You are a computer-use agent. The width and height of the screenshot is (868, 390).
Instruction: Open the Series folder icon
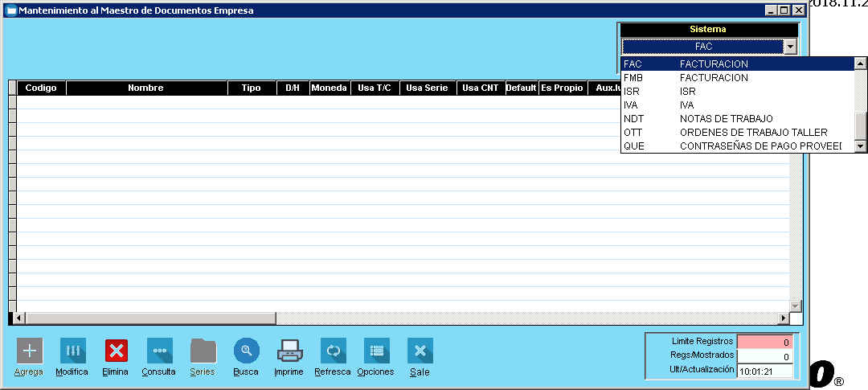(203, 351)
